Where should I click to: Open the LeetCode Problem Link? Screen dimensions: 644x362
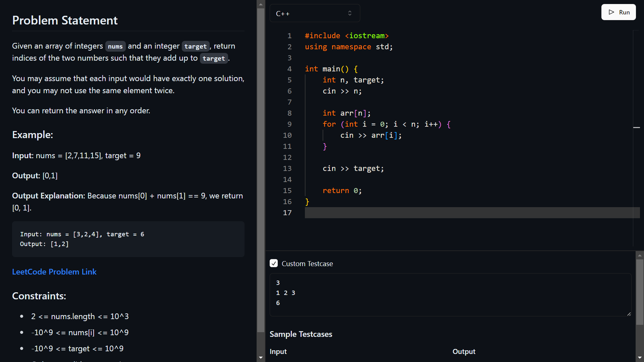(x=54, y=272)
